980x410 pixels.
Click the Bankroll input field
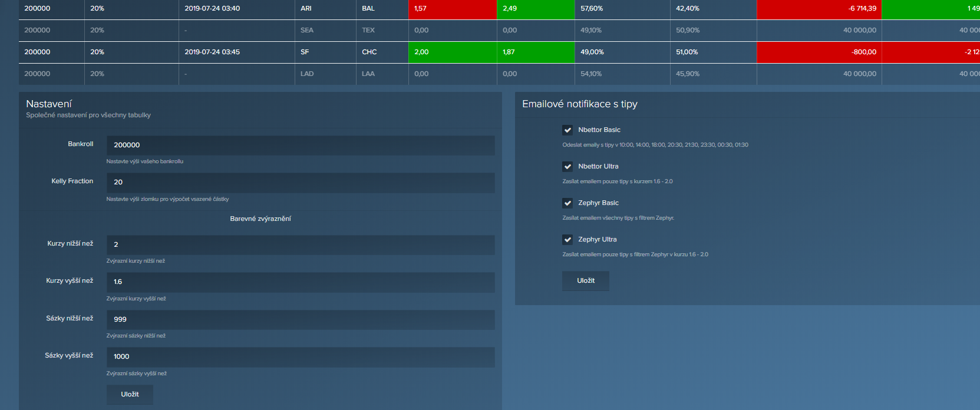[300, 146]
